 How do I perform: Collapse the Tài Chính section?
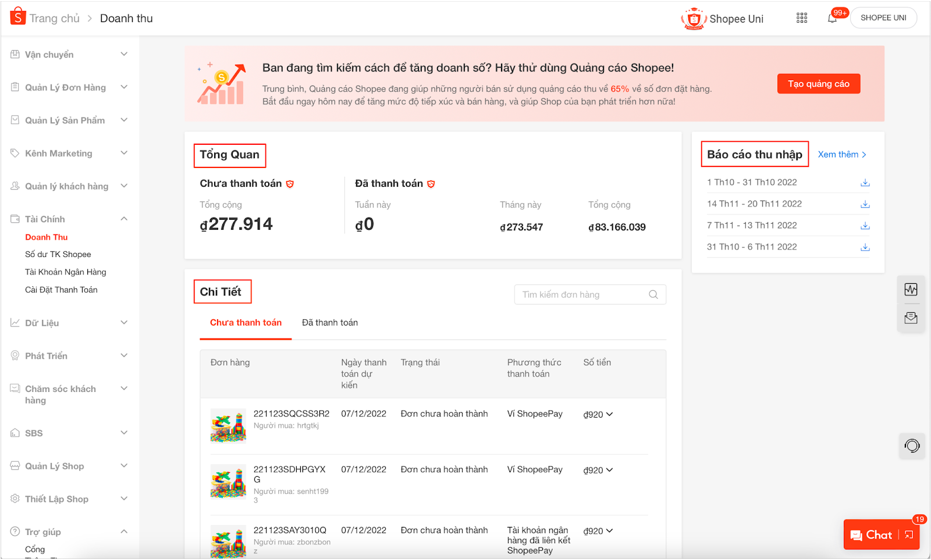124,218
